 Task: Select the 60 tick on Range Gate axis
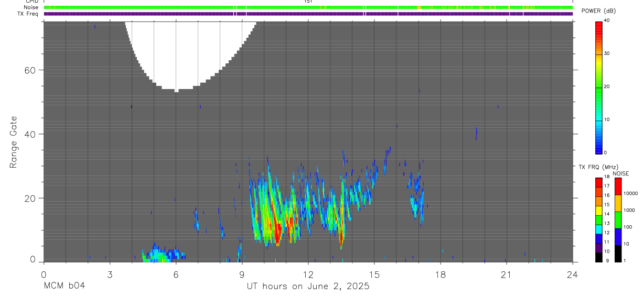(x=30, y=70)
